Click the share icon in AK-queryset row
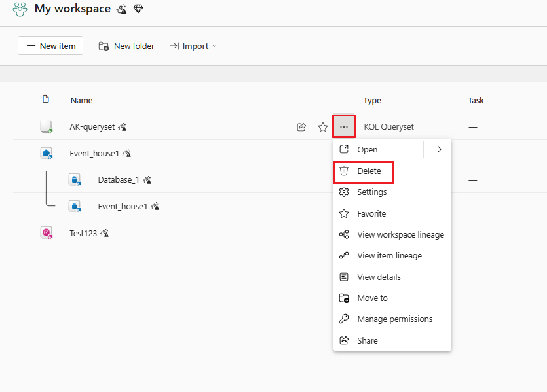547x392 pixels. [x=301, y=127]
